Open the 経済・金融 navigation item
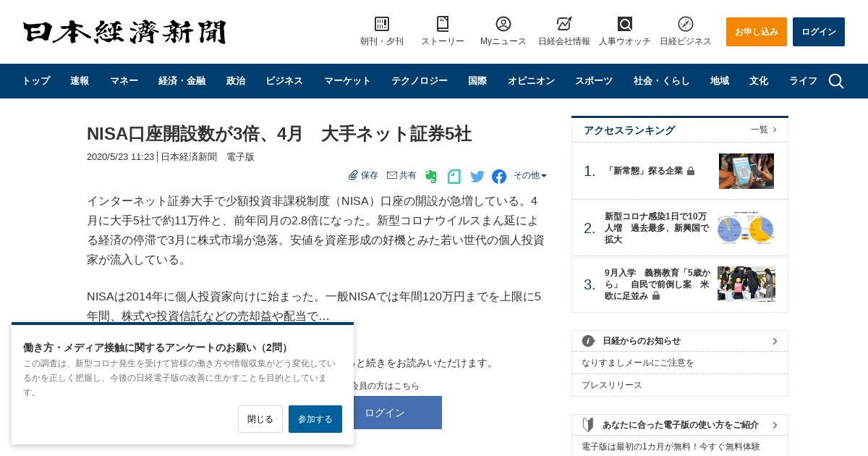Image resolution: width=868 pixels, height=456 pixels. [x=182, y=81]
